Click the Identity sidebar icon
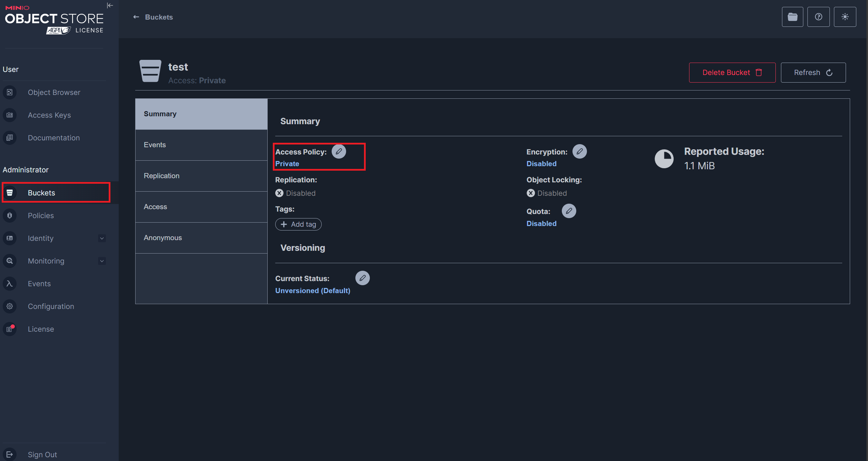The height and width of the screenshot is (461, 868). click(10, 238)
